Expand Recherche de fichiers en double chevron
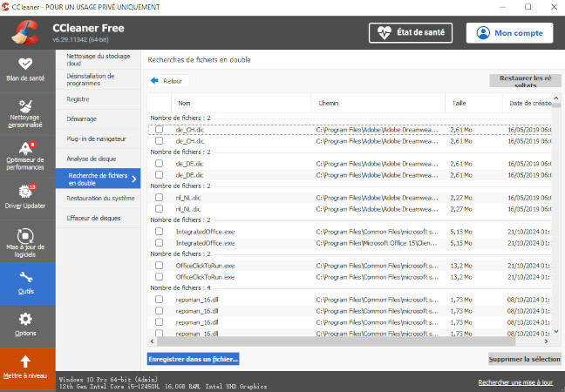The width and height of the screenshot is (565, 392). [x=134, y=179]
